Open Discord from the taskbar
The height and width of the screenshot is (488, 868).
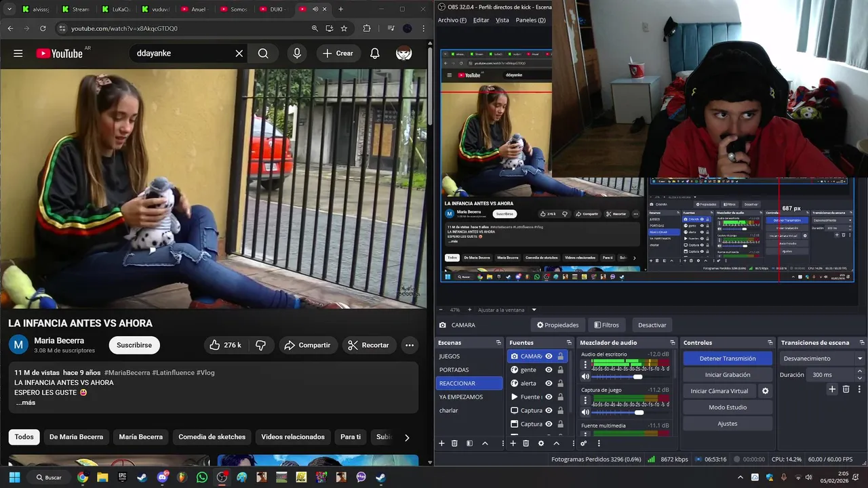click(x=162, y=477)
